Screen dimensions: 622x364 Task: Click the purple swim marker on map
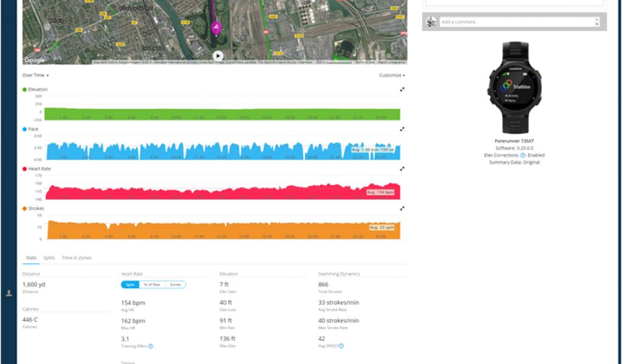point(216,27)
